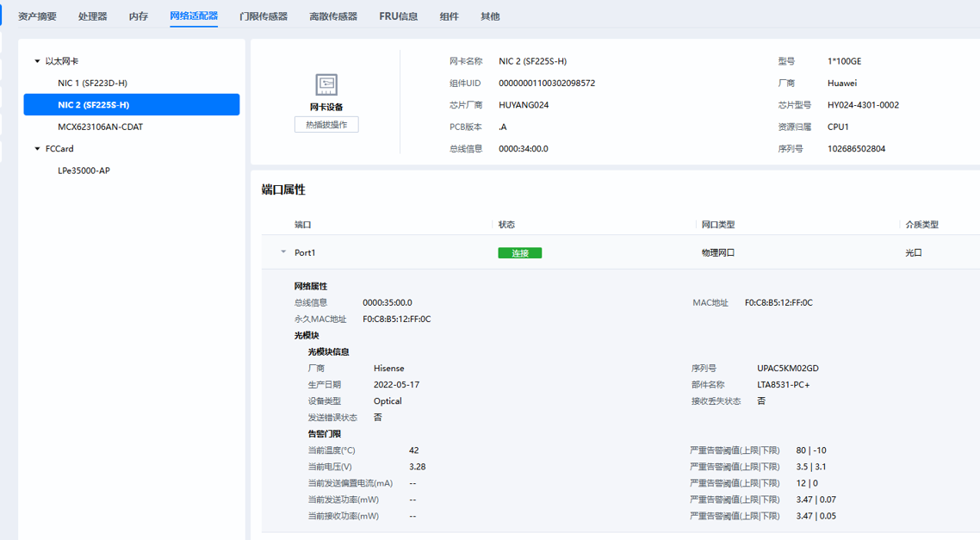
Task: Click the 端口 column header
Action: pos(302,225)
